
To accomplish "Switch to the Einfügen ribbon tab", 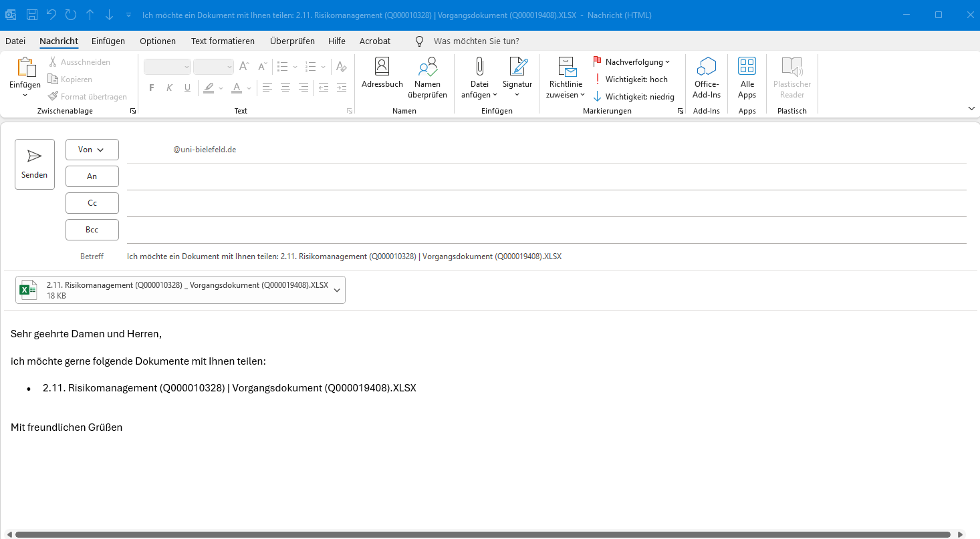I will point(108,41).
